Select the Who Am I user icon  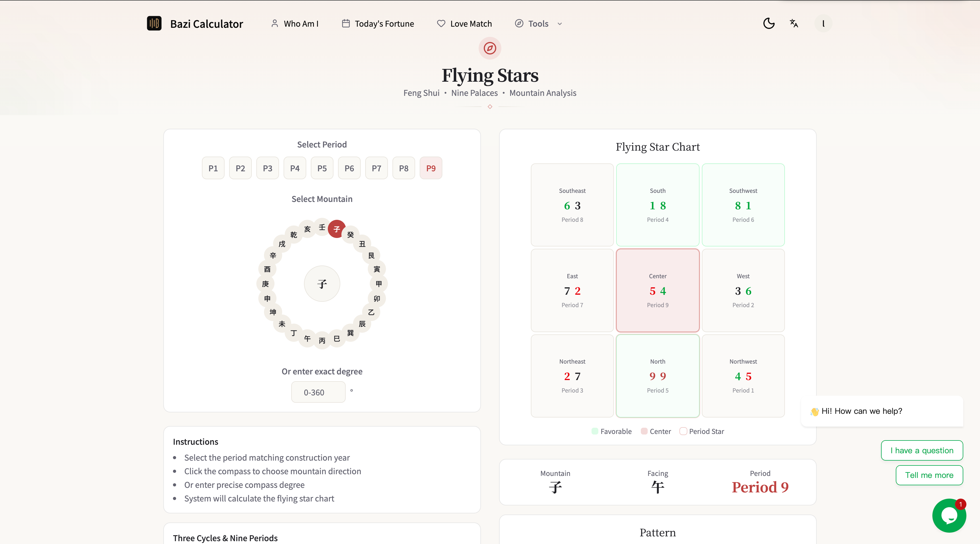click(275, 23)
